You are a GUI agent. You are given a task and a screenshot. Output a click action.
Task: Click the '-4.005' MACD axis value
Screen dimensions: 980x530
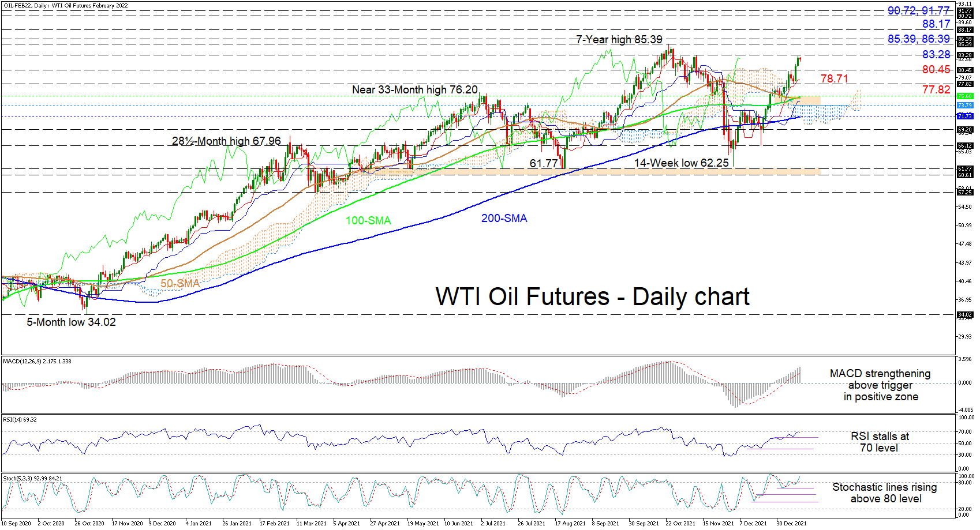click(x=965, y=410)
